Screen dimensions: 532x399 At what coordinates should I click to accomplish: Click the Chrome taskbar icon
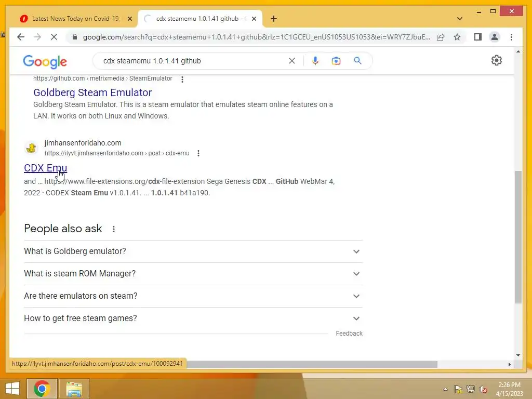click(x=42, y=389)
